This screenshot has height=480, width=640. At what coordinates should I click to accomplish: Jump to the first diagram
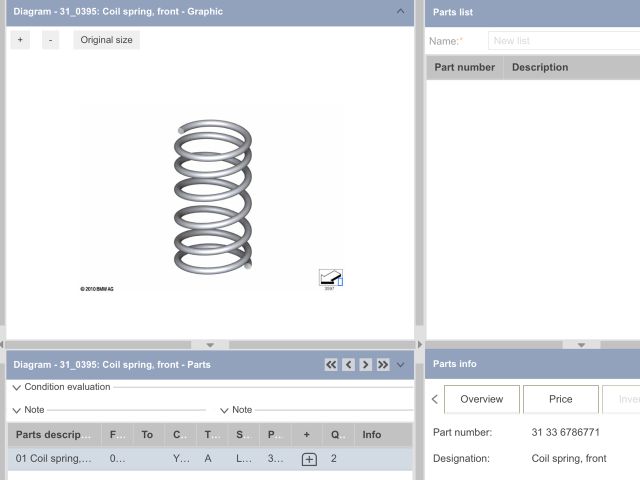pyautogui.click(x=331, y=365)
